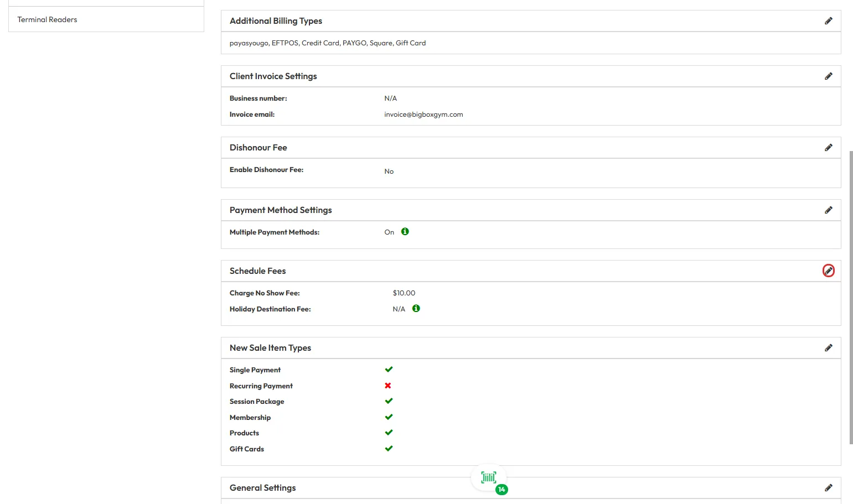Open Payment Method Settings editor

coord(828,210)
